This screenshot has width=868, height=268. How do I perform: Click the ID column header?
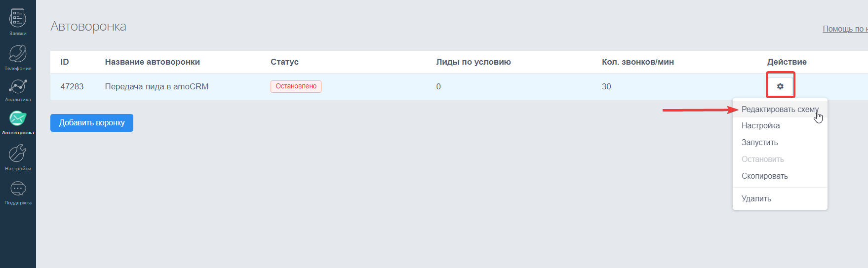65,62
